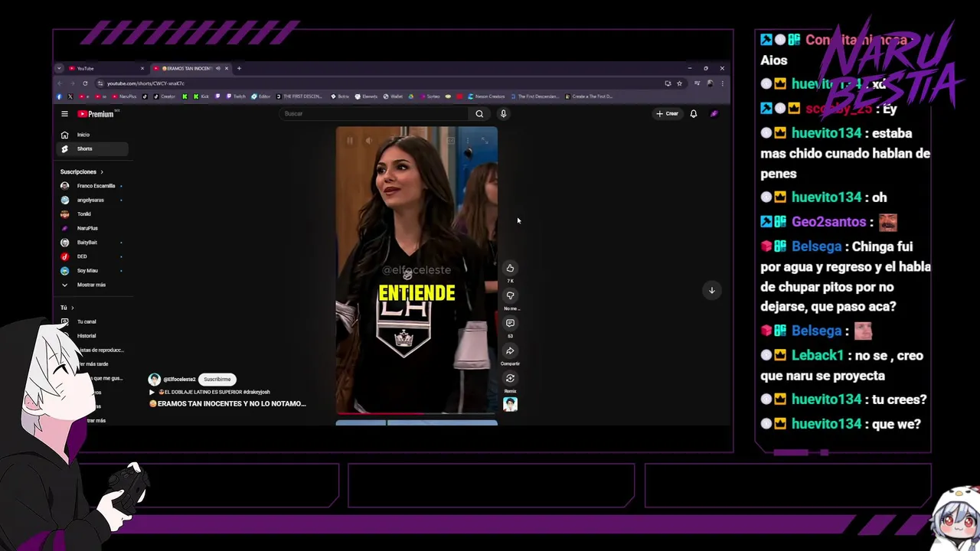
Task: Open Tu canal
Action: coord(87,321)
